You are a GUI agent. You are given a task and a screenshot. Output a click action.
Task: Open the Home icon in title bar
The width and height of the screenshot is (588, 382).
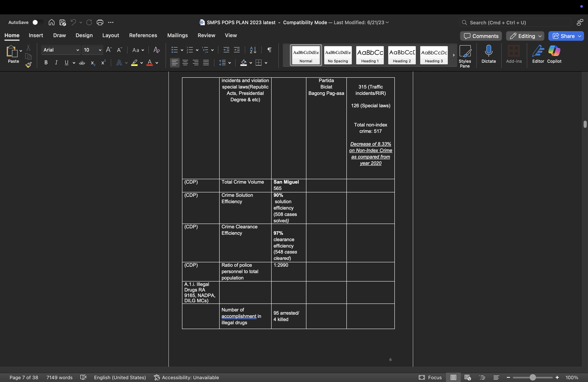(51, 22)
